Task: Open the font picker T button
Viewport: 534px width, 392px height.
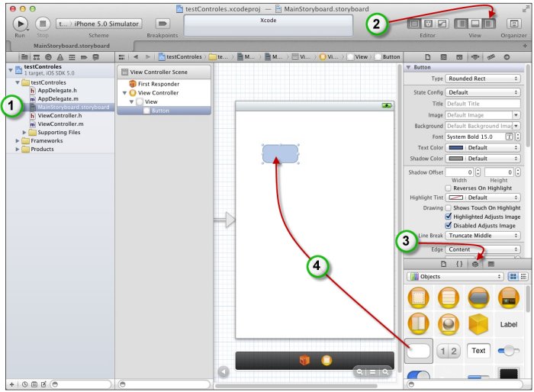Action: [509, 137]
